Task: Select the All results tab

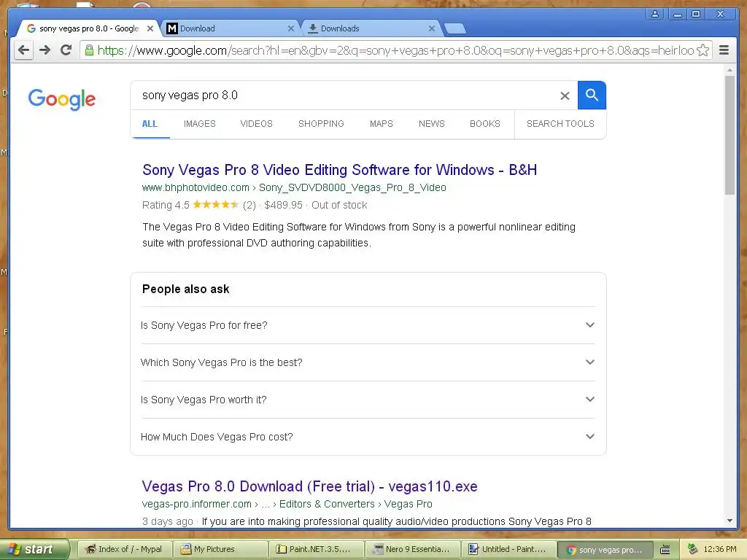Action: pyautogui.click(x=150, y=124)
